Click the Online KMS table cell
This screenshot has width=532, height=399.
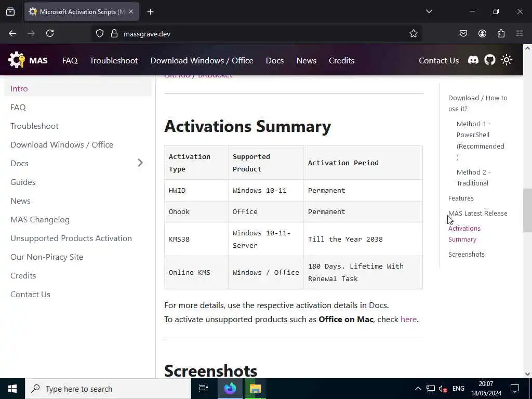point(196,272)
